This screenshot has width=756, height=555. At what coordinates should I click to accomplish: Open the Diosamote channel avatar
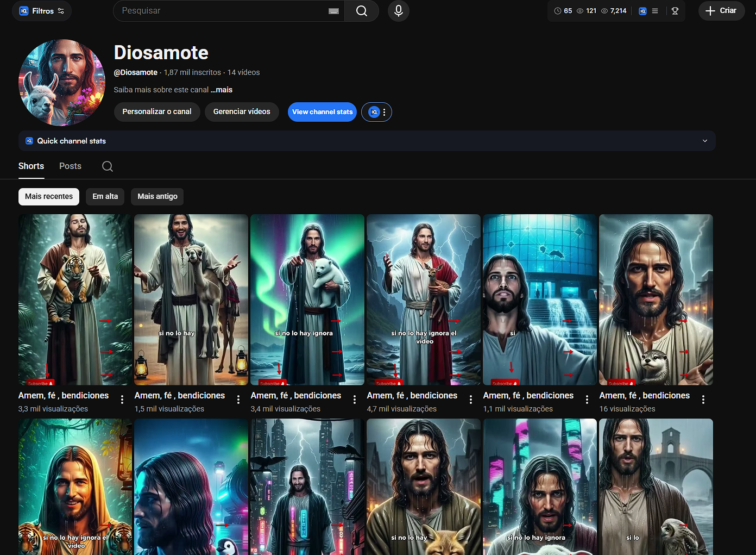click(x=62, y=83)
